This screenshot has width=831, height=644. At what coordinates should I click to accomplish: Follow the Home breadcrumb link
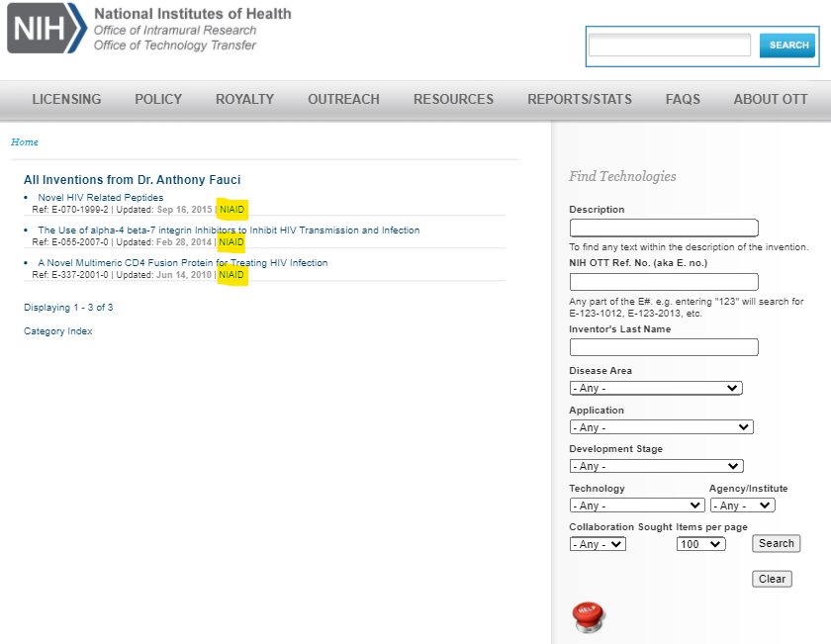pyautogui.click(x=25, y=142)
